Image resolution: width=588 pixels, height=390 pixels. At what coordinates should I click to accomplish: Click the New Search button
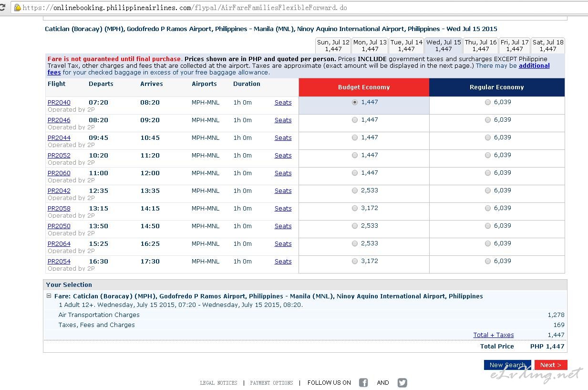[x=507, y=365]
